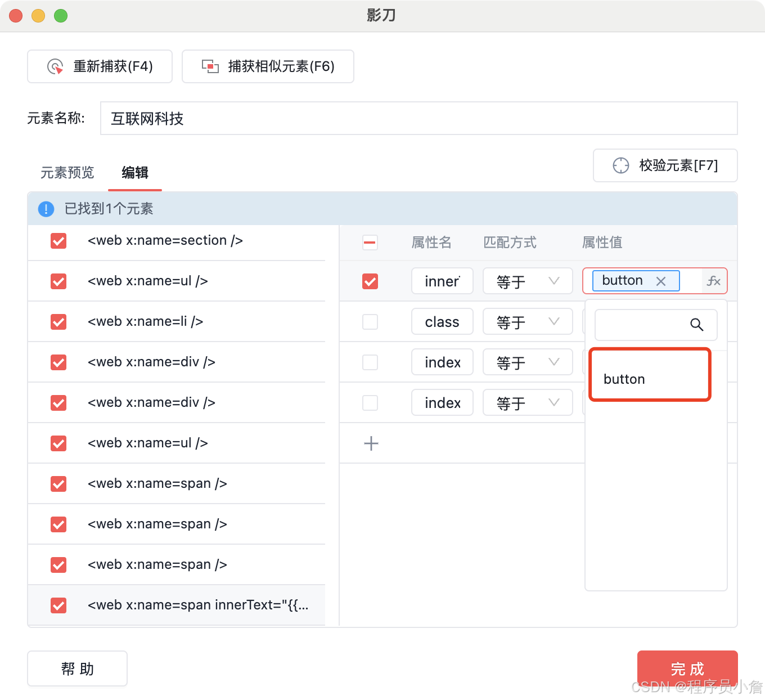Click the class attribute name field

[442, 321]
